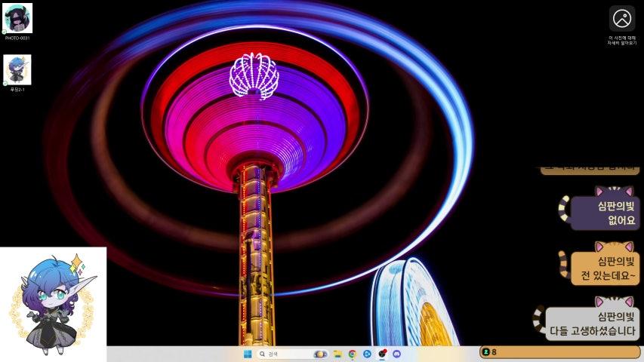Open the red-badged running app on taskbar
Viewport: 644px width, 362px height.
pyautogui.click(x=382, y=354)
